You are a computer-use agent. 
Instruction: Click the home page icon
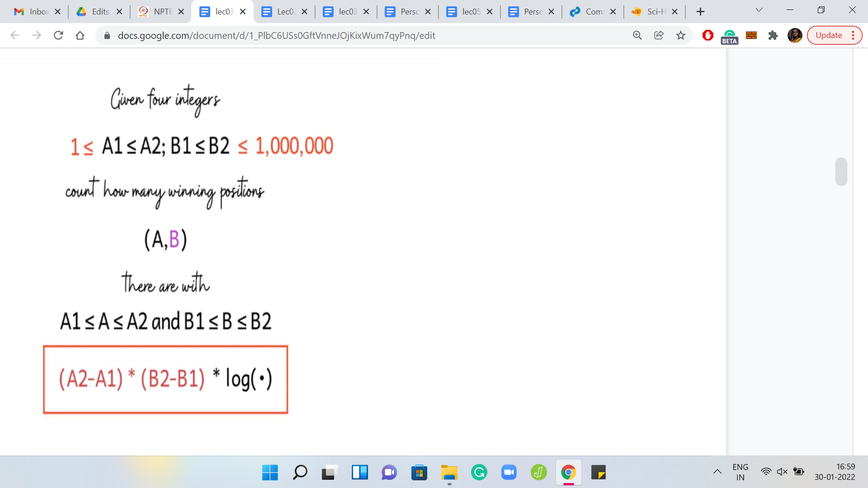[x=80, y=35]
